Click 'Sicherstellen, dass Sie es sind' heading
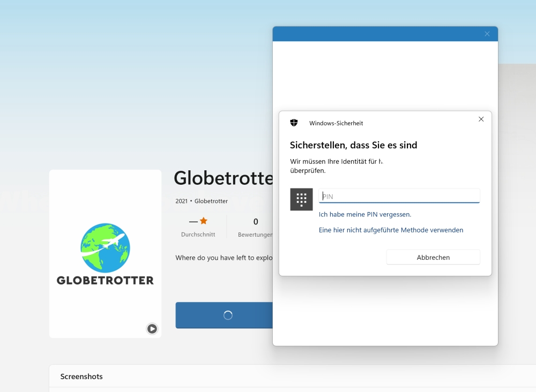Image resolution: width=536 pixels, height=392 pixels. click(353, 145)
